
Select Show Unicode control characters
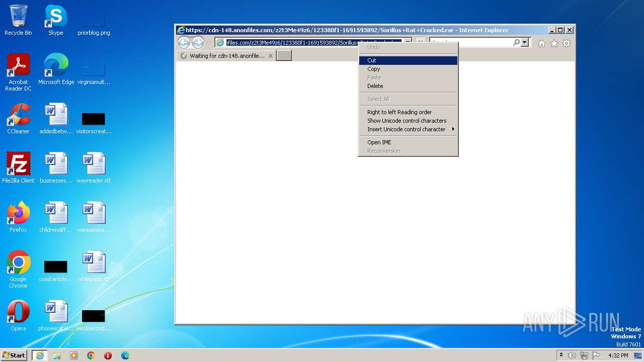click(x=408, y=121)
